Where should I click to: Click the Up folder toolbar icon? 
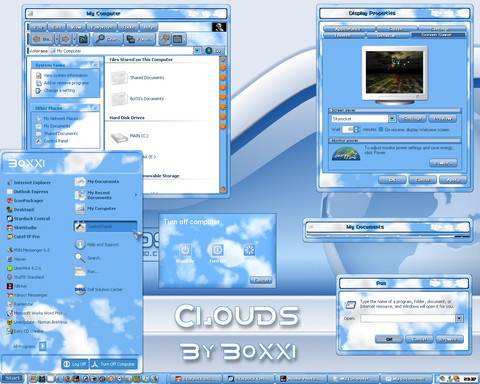tap(83, 39)
